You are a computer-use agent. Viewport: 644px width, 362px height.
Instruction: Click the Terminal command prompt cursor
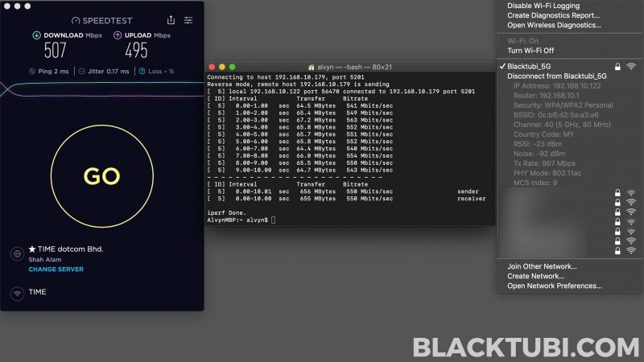[274, 220]
